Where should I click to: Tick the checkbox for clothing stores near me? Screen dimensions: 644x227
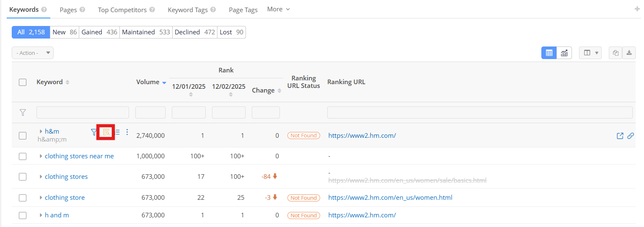click(x=23, y=156)
